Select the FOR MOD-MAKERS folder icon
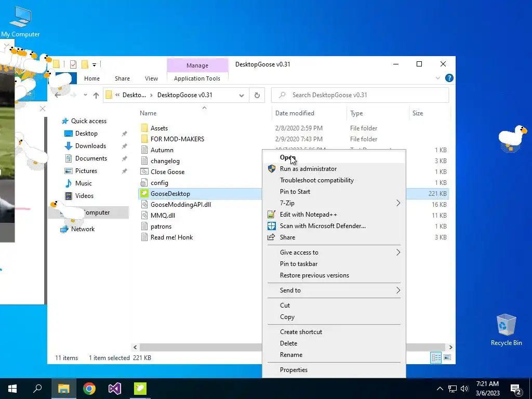 pos(144,139)
